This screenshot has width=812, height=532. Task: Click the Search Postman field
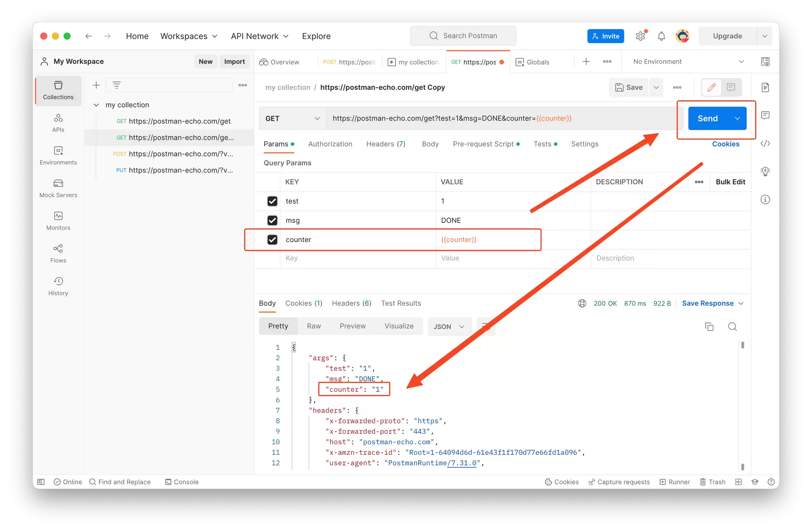point(463,36)
